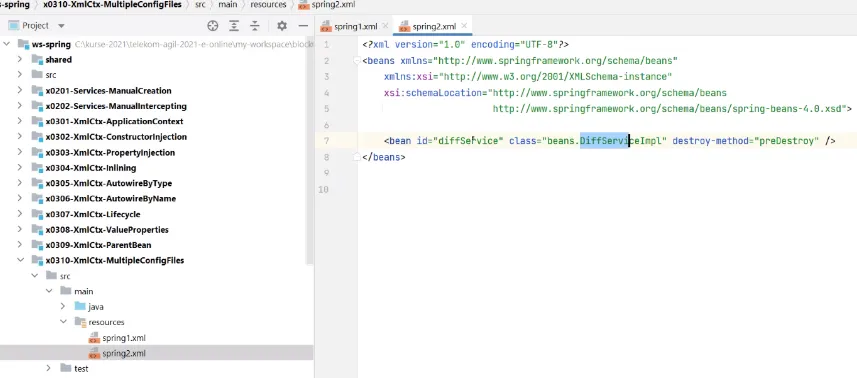857x378 pixels.
Task: Click the preDestroy attribute value
Action: coord(786,141)
